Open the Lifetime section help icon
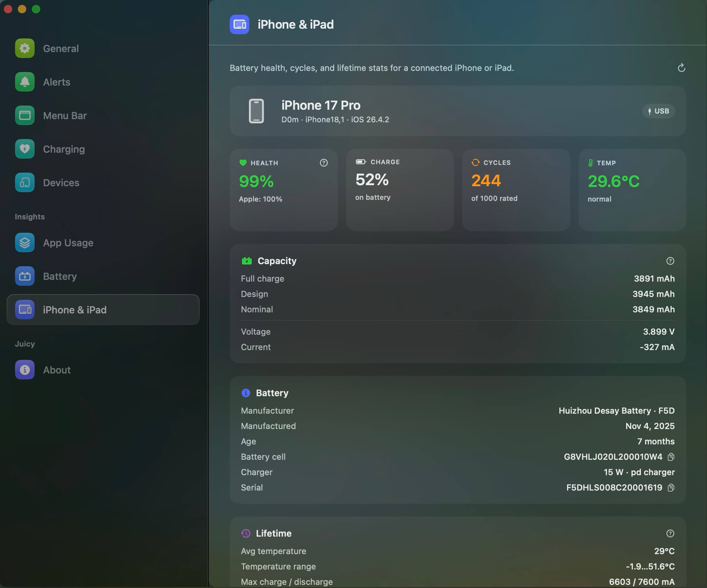 [670, 533]
